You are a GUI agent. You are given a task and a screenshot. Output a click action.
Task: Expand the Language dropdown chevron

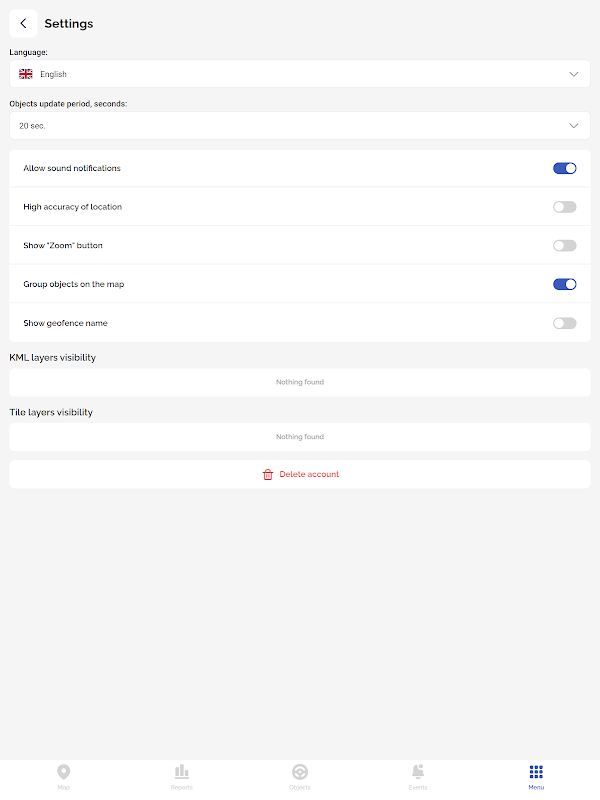coord(574,74)
